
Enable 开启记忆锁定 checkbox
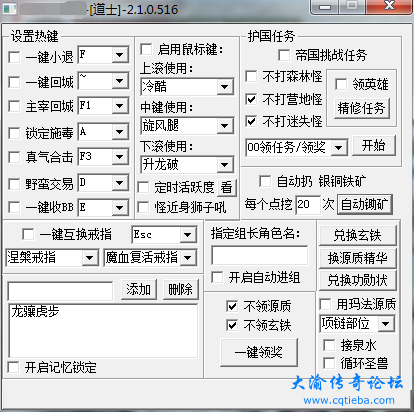pos(14,367)
